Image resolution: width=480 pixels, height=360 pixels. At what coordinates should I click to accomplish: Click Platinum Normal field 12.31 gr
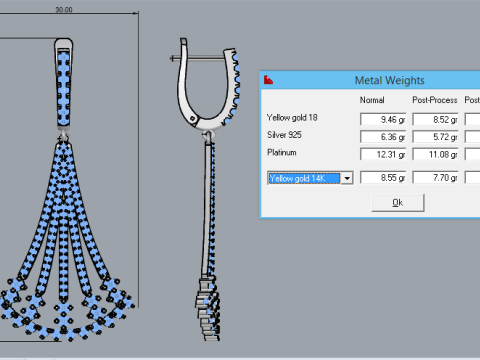click(x=383, y=154)
